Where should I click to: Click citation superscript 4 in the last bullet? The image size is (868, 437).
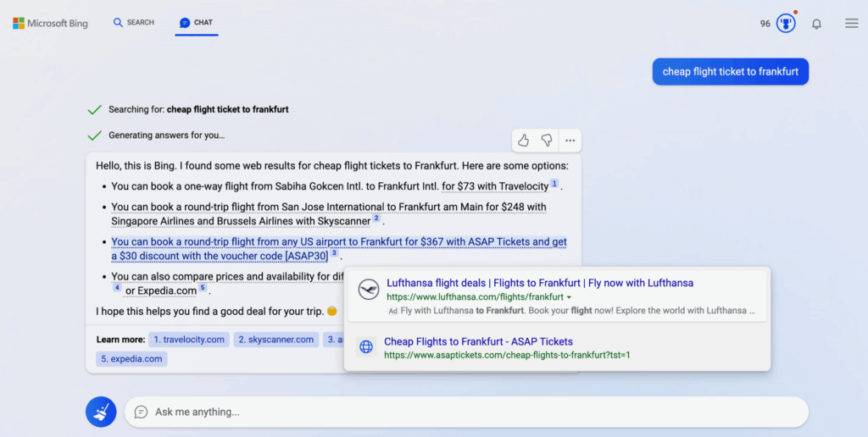(117, 288)
